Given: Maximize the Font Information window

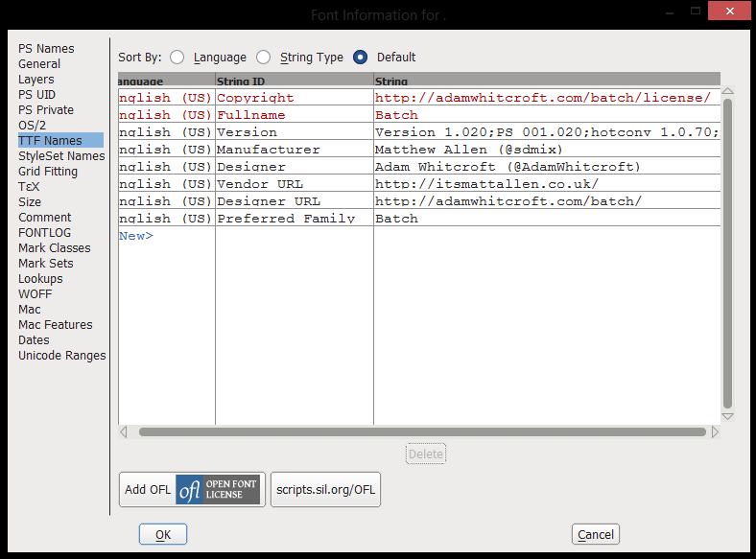Looking at the screenshot, I should 696,11.
